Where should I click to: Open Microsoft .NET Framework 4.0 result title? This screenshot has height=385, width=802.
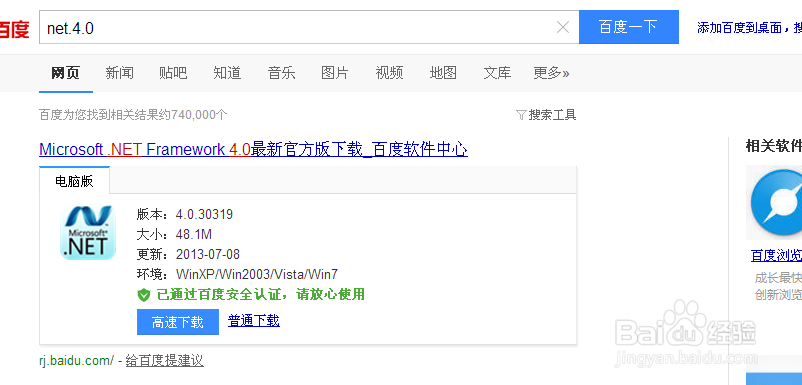[253, 150]
